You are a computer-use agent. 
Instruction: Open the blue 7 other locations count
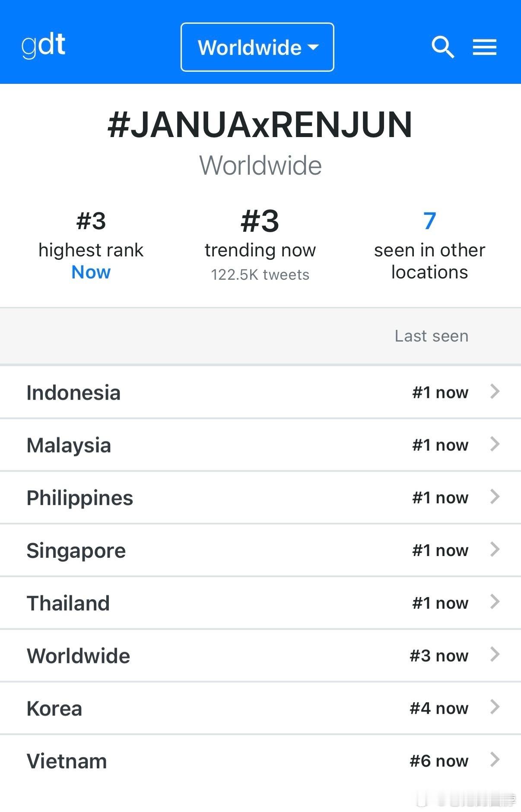click(x=429, y=221)
